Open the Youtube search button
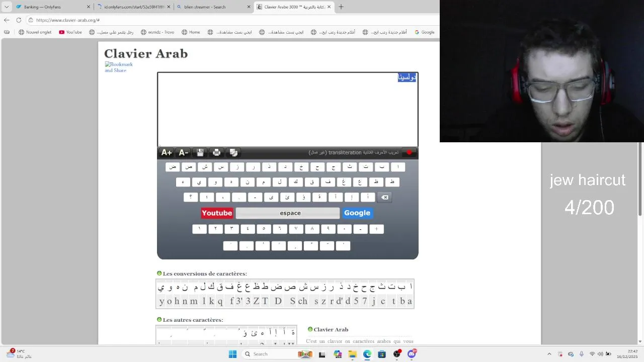This screenshot has width=644, height=362. [217, 213]
